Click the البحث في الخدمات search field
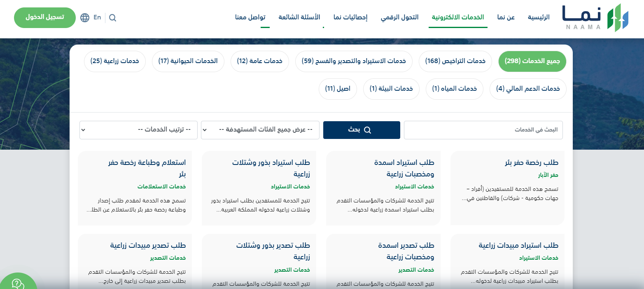Screen dimensions: 644x289 (483, 130)
